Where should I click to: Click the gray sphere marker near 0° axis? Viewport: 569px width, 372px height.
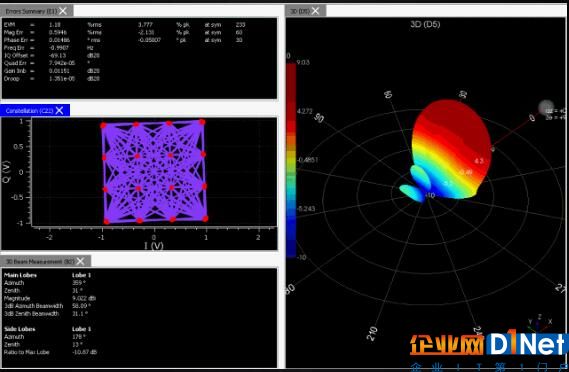click(x=545, y=107)
